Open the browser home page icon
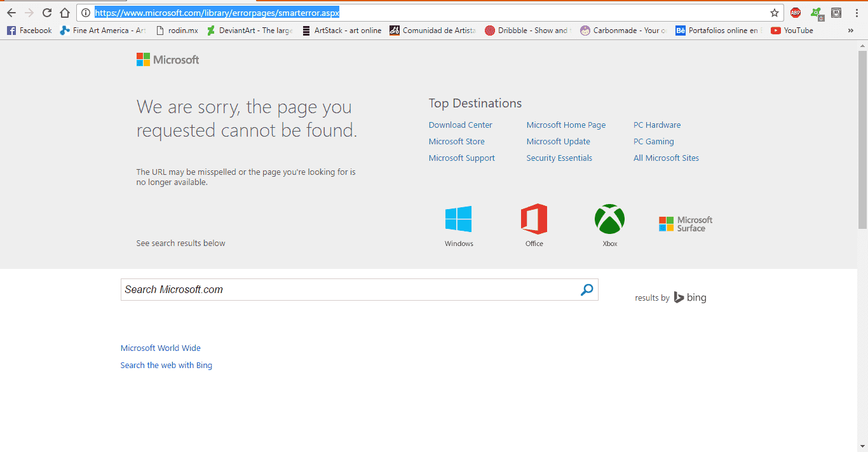Screen dimensions: 868x452 tap(65, 13)
